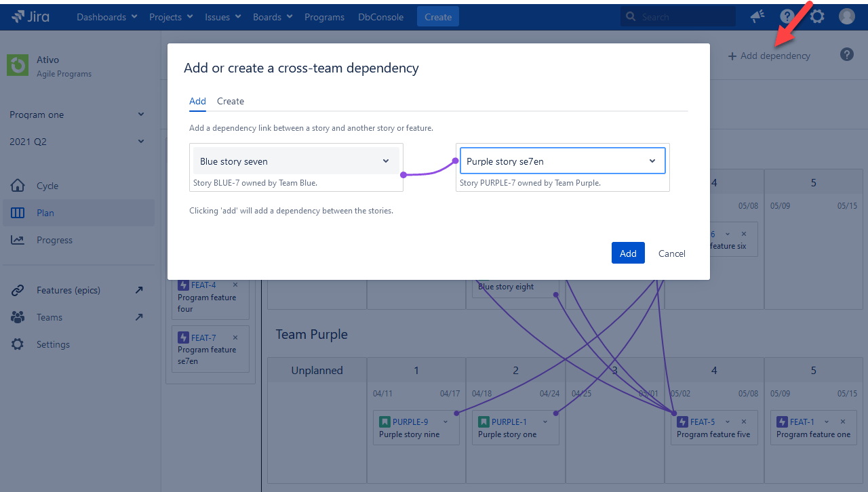Open sidebar Settings gear icon
868x492 pixels.
18,344
